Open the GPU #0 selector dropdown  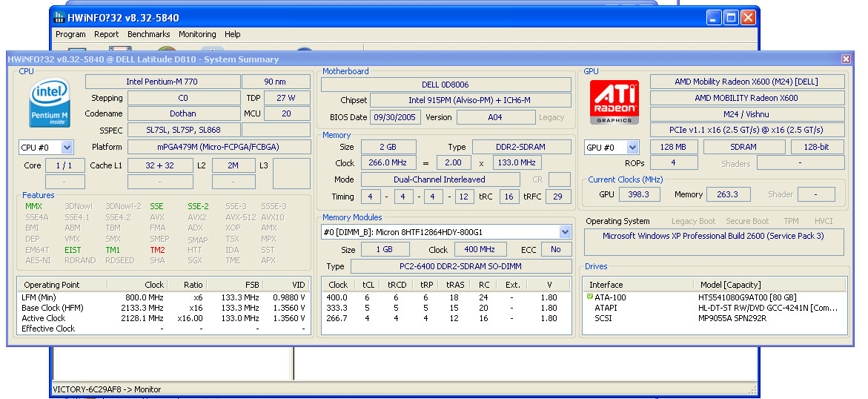pos(633,148)
